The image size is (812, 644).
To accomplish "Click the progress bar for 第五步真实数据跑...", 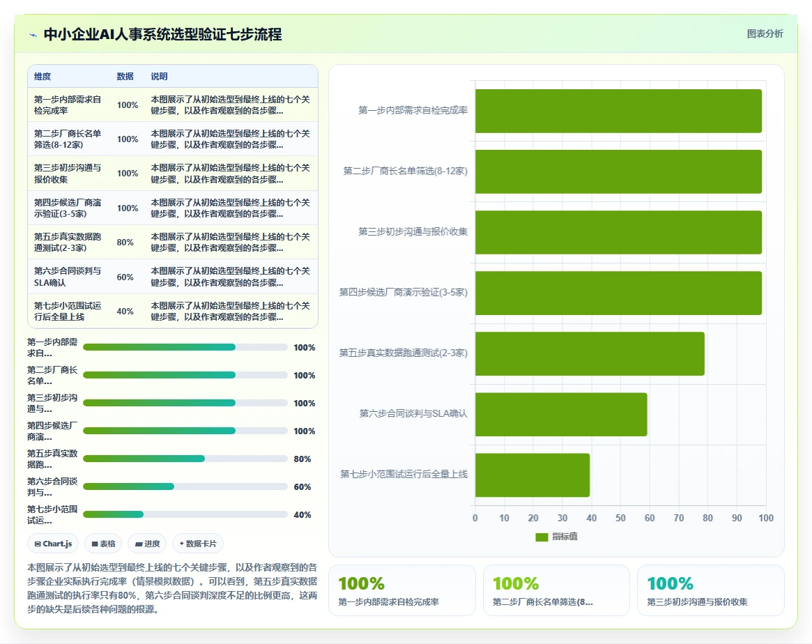I will coord(185,459).
